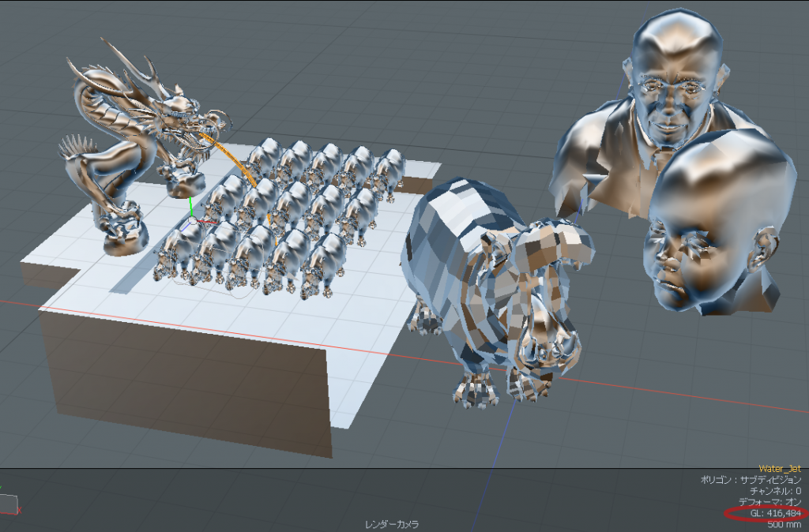Screen dimensions: 809x532
Task: Click the チャンネル: 0 readout
Action: pyautogui.click(x=775, y=491)
